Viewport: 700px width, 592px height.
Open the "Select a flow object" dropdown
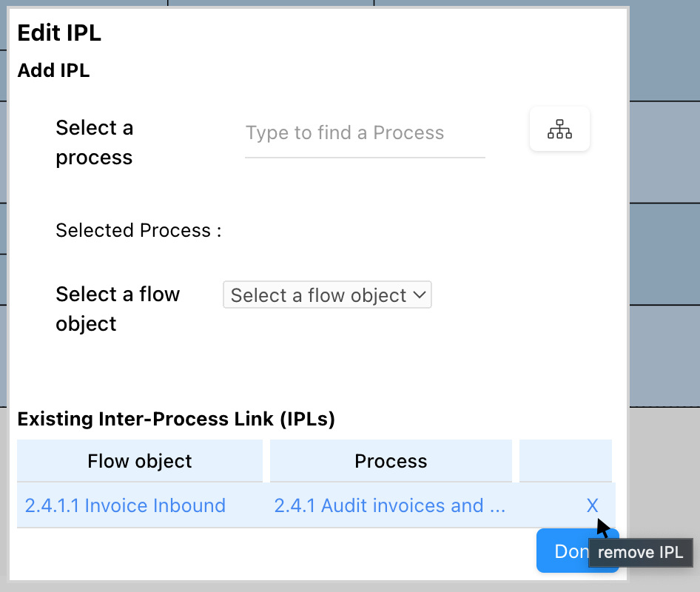click(326, 295)
